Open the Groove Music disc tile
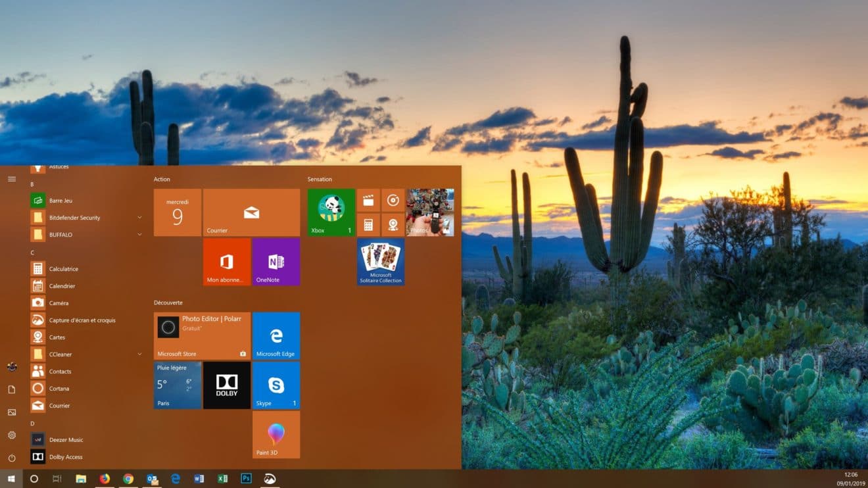The width and height of the screenshot is (868, 488). tap(393, 200)
